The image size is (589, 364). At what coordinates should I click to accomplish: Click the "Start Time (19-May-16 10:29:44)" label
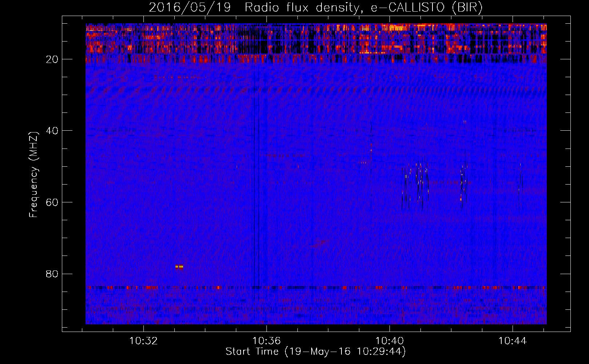(x=316, y=352)
